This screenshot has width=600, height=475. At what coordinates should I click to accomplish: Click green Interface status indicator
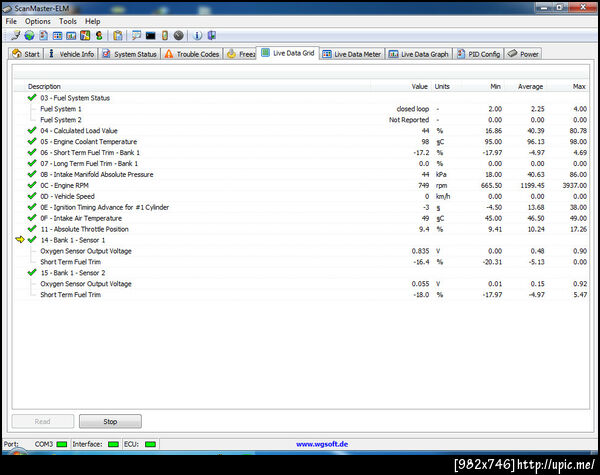[113, 444]
